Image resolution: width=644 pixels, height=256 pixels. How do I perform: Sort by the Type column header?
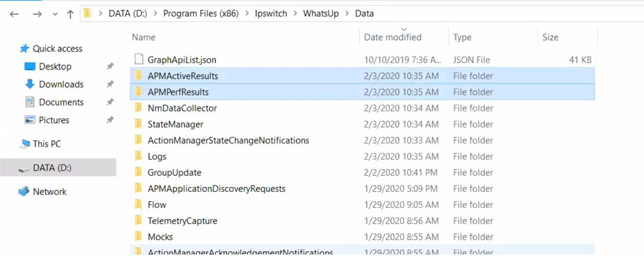(x=462, y=37)
